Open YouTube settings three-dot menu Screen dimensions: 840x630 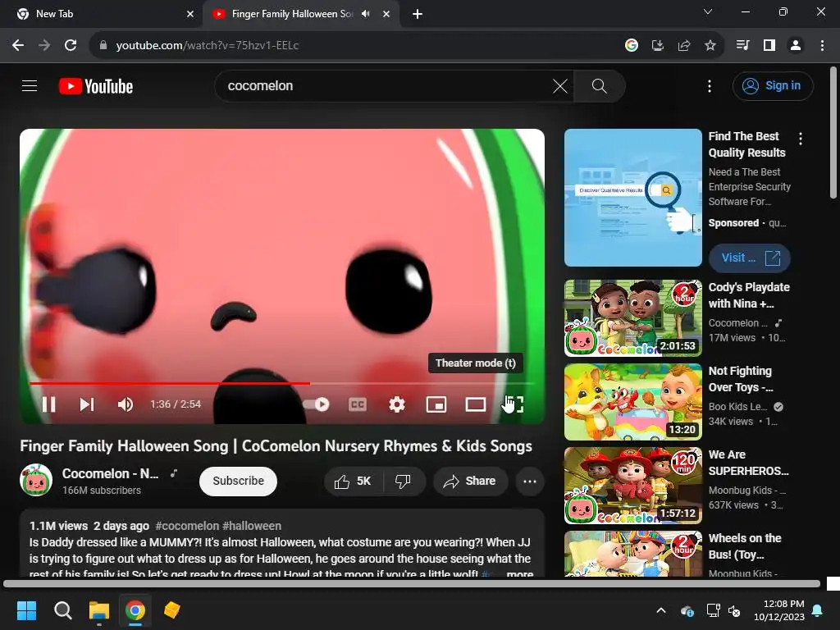710,85
